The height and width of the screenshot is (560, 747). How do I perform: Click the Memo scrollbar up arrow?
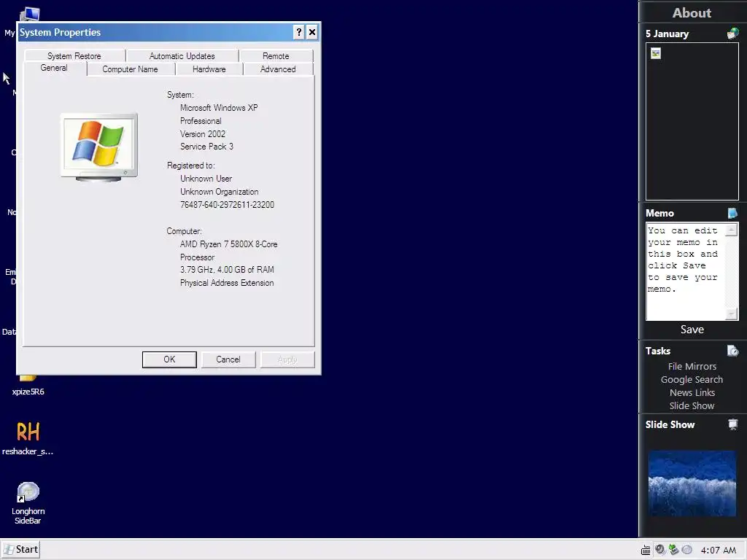click(x=731, y=230)
